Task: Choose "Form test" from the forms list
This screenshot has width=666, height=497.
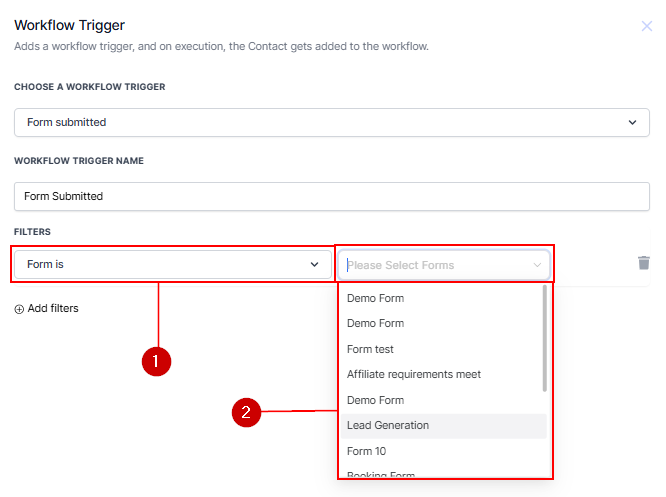Action: [370, 349]
